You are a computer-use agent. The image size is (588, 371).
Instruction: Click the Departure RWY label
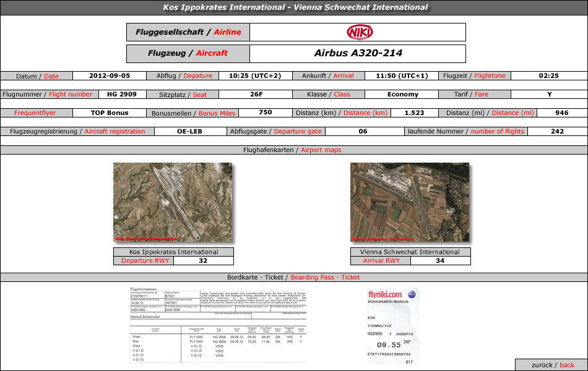pos(144,261)
